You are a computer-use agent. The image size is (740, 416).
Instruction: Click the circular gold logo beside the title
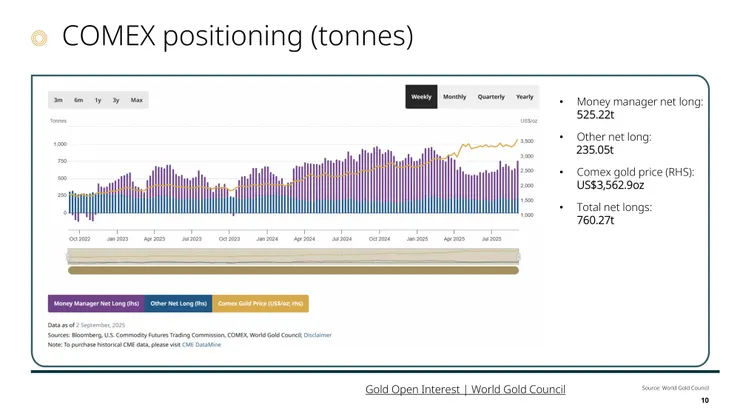[x=39, y=38]
